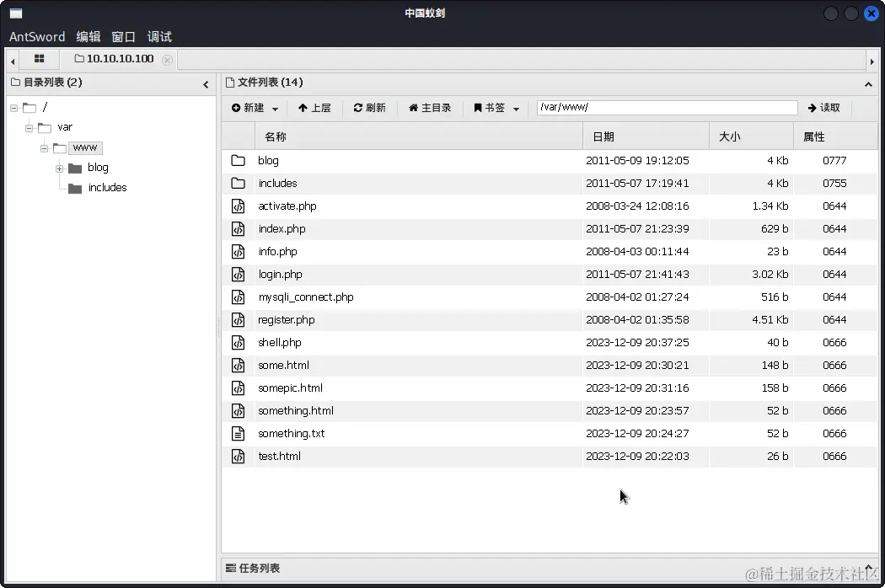Click the root folder icon in tree
This screenshot has height=588, width=885.
29,108
